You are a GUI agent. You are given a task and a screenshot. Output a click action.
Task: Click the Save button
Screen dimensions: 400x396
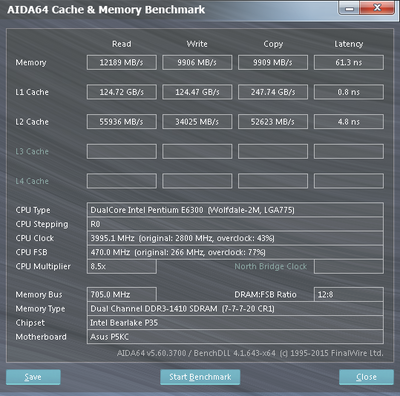(33, 377)
